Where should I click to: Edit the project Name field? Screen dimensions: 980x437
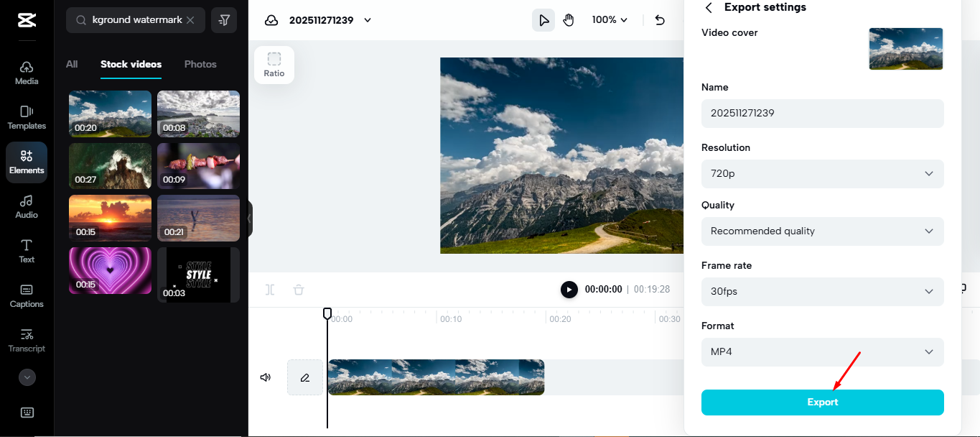(x=822, y=113)
